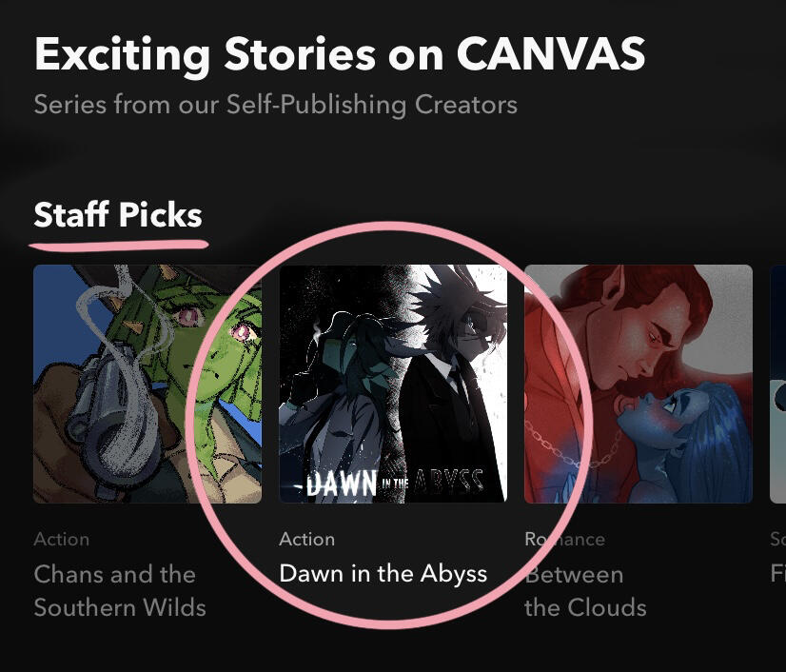Click the Dawn in the Abyss title text

tap(383, 573)
